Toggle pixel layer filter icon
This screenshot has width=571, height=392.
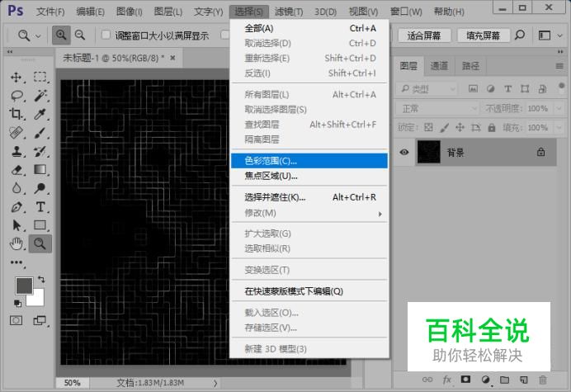coord(473,88)
